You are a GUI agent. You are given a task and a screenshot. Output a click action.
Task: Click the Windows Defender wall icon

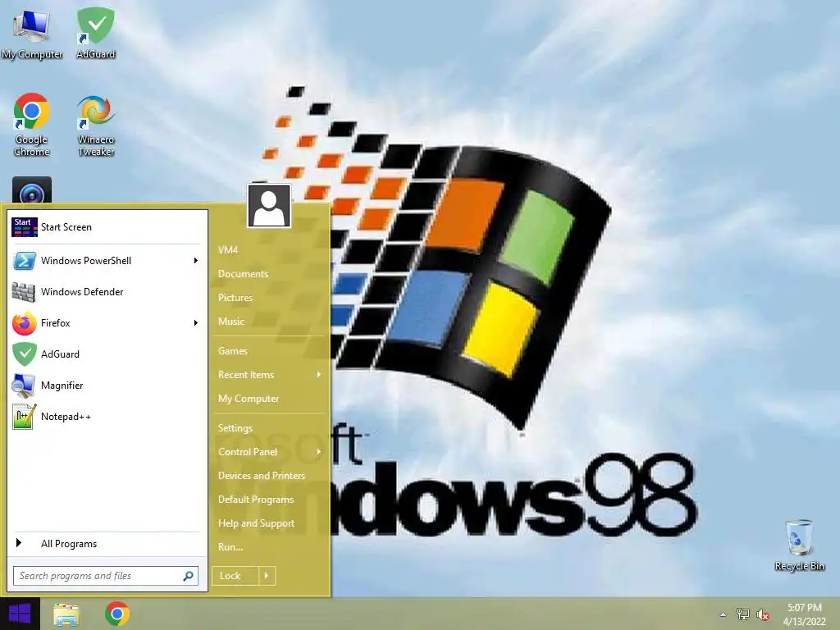[24, 292]
